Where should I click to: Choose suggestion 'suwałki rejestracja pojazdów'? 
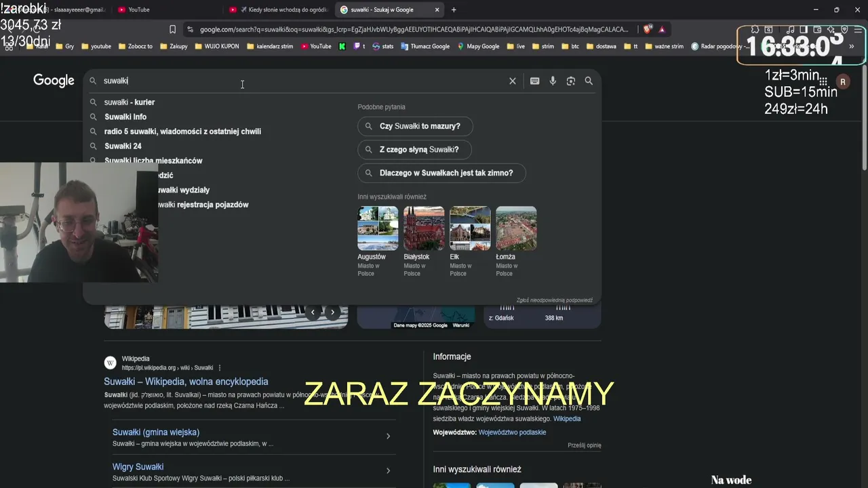click(201, 205)
